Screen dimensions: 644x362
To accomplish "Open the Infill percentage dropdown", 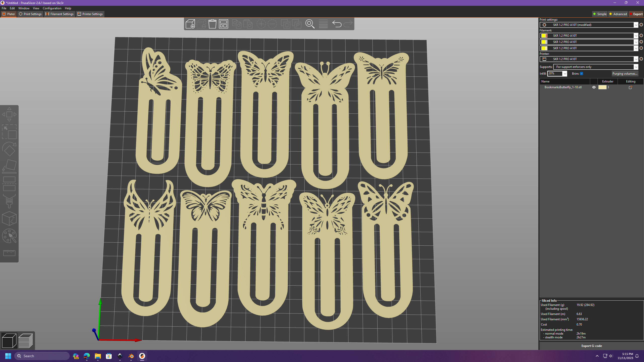I will coord(565,74).
